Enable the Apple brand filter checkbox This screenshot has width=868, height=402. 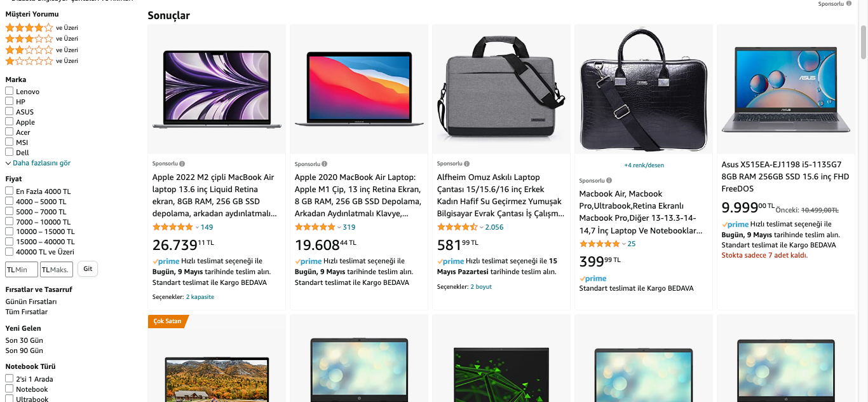[10, 121]
